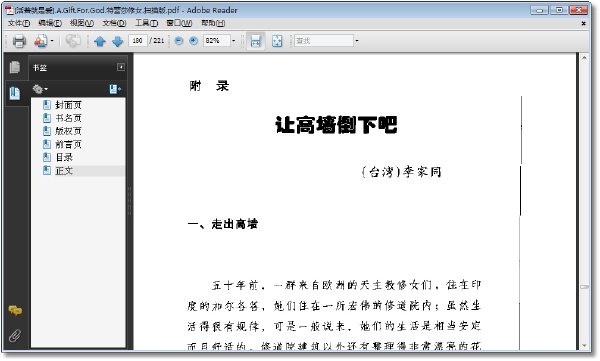Zoom in with the plus button
This screenshot has width=600, height=361.
coord(194,41)
